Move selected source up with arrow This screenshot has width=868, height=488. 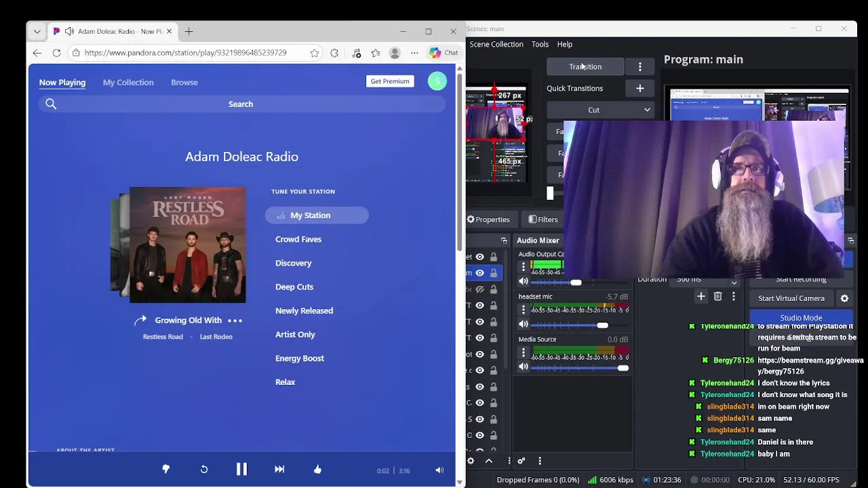(488, 461)
